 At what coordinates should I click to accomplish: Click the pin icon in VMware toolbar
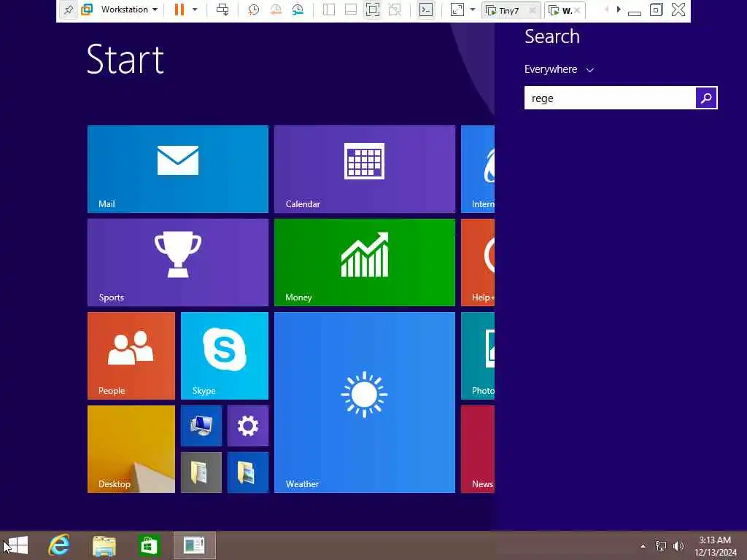[68, 9]
